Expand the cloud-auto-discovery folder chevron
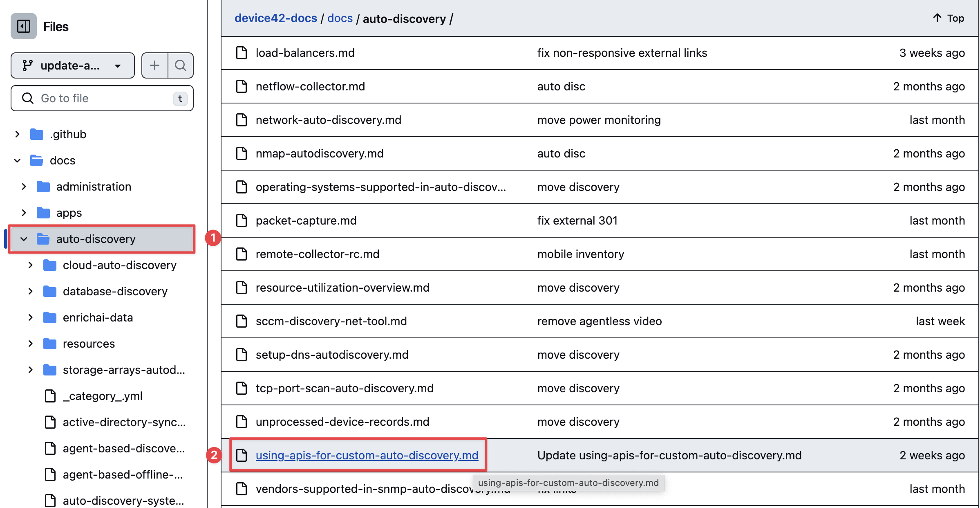 [30, 265]
